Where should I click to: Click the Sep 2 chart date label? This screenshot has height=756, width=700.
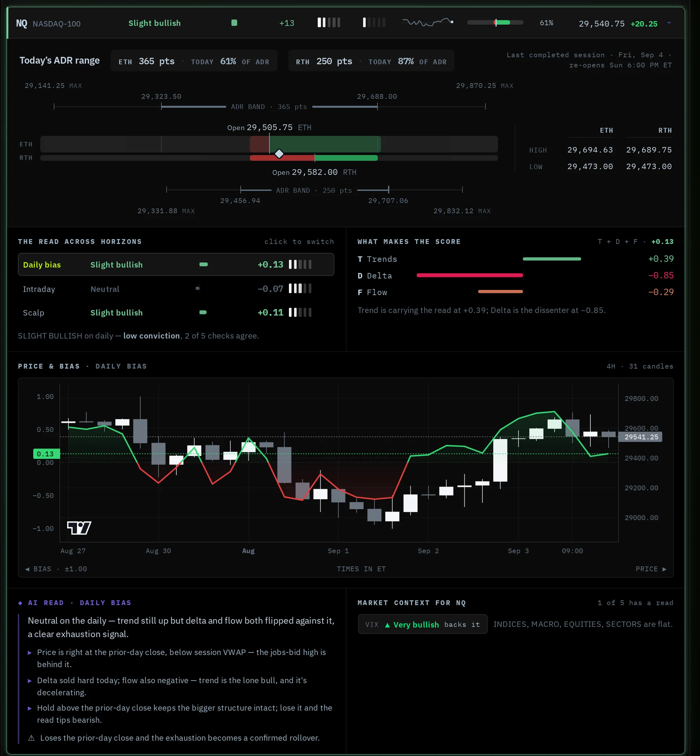click(x=428, y=550)
